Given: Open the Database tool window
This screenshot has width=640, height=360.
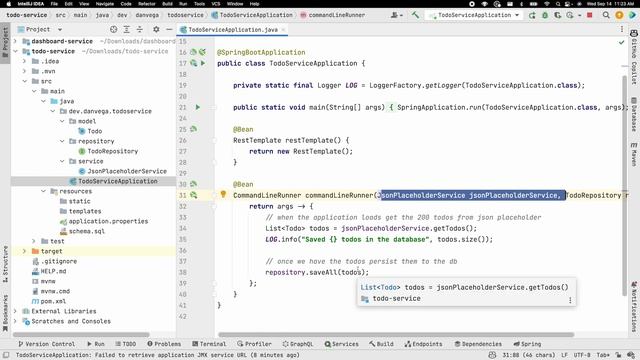Looking at the screenshot, I should pyautogui.click(x=634, y=114).
